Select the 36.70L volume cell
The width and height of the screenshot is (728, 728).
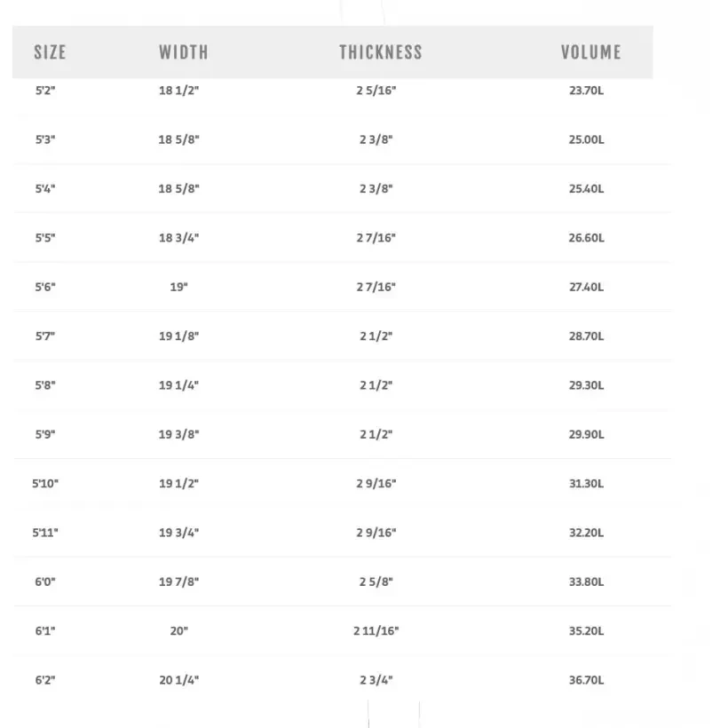(x=586, y=680)
